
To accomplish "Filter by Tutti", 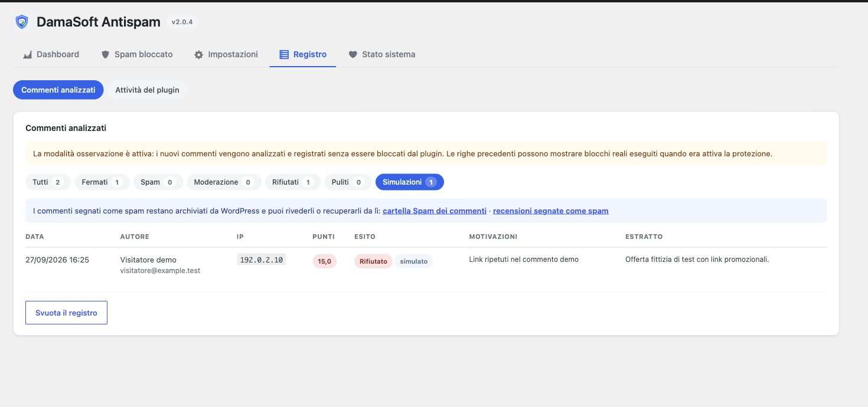I will point(48,182).
